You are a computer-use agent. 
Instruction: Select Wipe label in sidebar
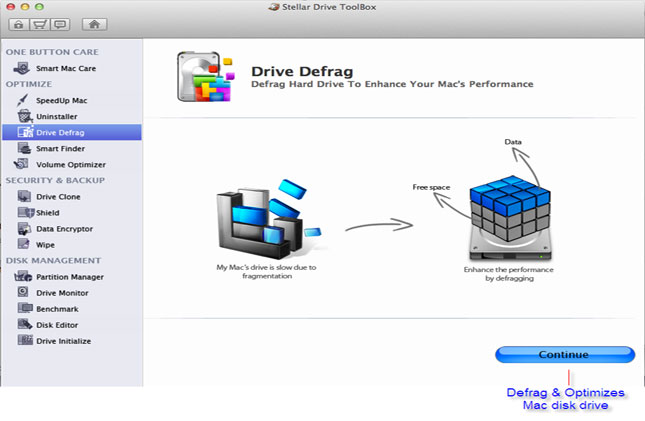click(45, 245)
